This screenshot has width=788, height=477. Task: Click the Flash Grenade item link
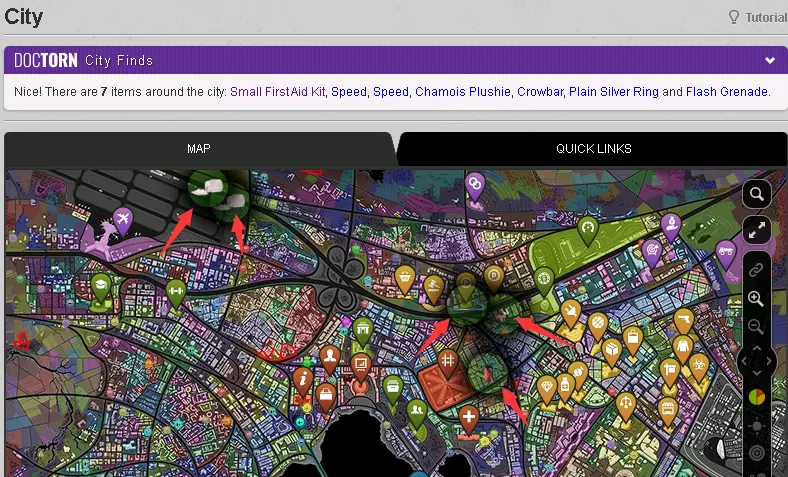click(727, 92)
